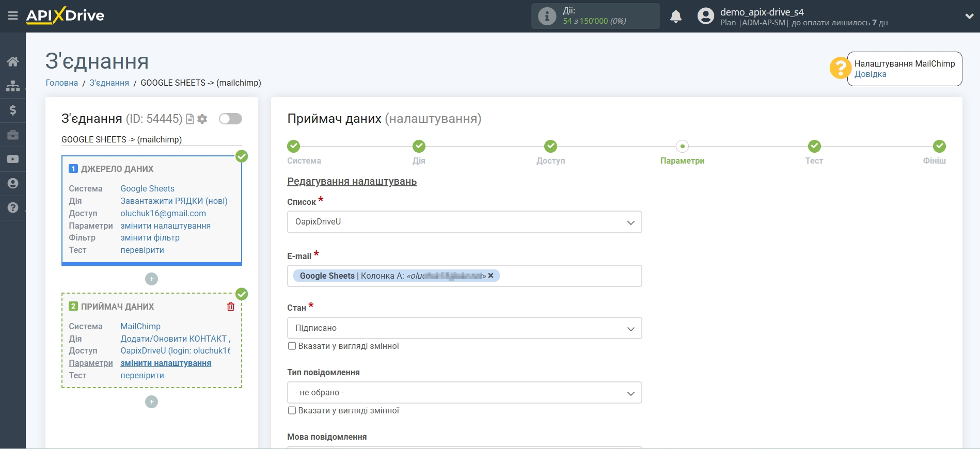The height and width of the screenshot is (449, 980).
Task: Expand the account menu chevron
Action: click(x=969, y=17)
